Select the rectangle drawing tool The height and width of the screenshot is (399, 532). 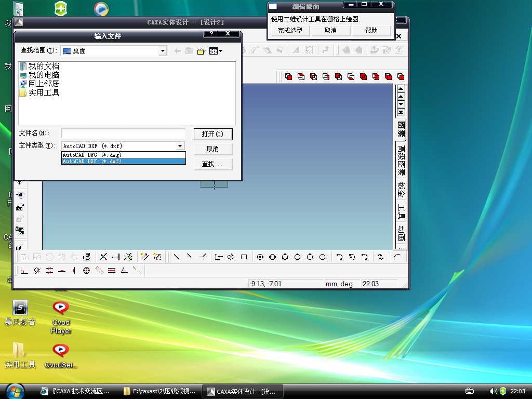[x=244, y=257]
